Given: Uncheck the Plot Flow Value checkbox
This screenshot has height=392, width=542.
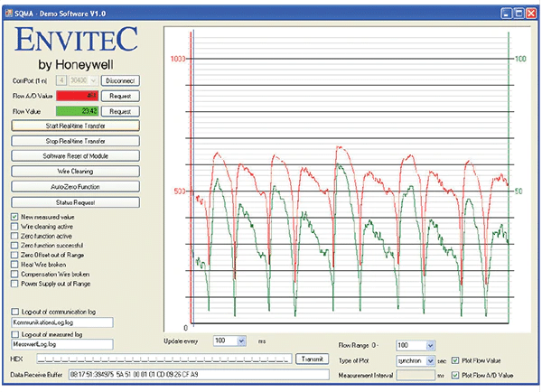Looking at the screenshot, I should [x=453, y=359].
